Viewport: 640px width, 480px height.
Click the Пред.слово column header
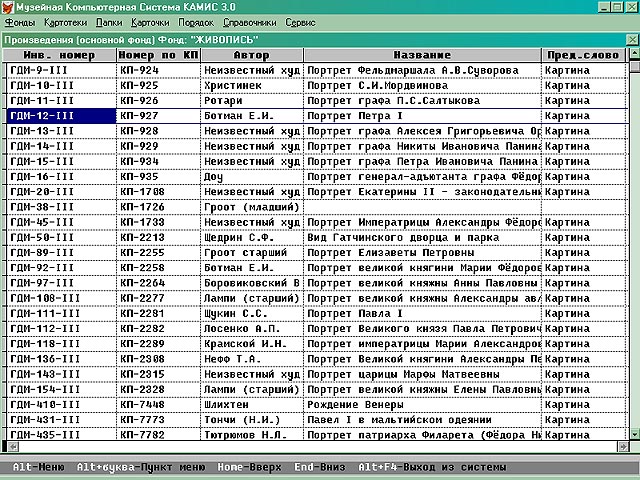coord(583,55)
